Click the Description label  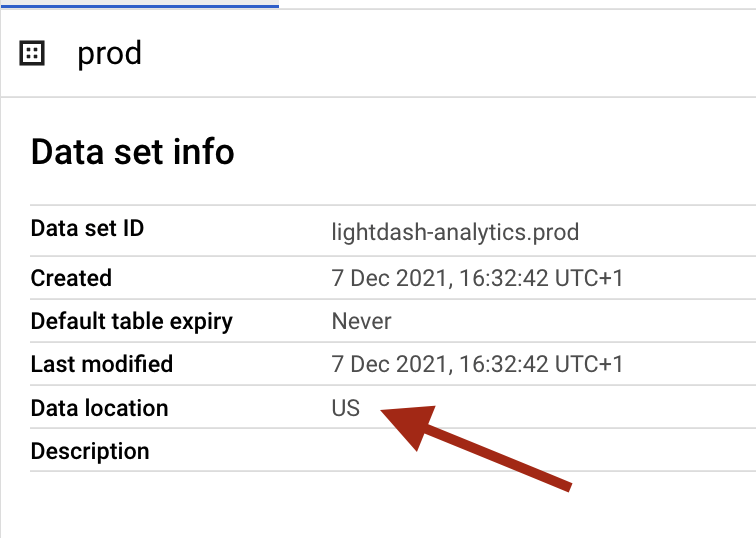click(x=90, y=451)
